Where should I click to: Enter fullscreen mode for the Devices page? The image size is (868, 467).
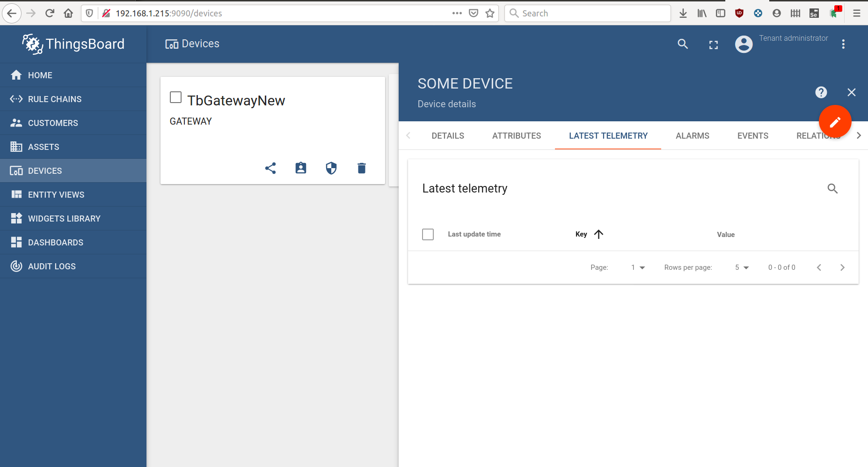point(713,44)
